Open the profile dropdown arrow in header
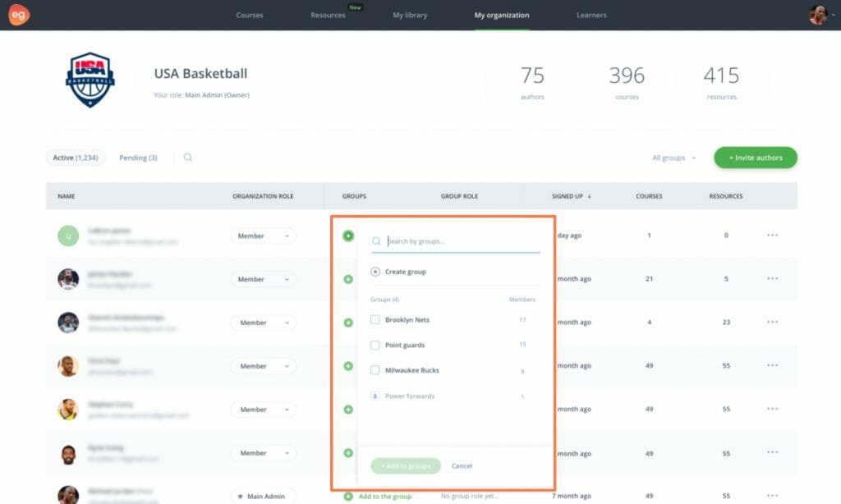The height and width of the screenshot is (504, 841). click(833, 15)
